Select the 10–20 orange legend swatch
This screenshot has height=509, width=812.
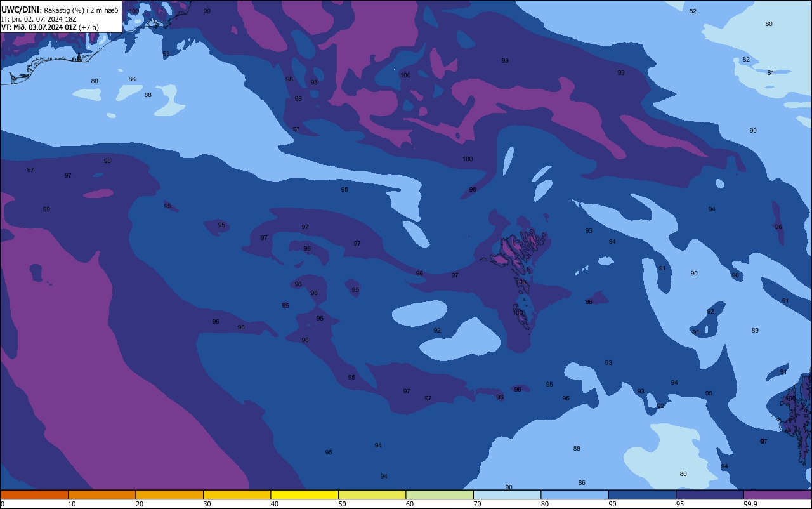pos(101,494)
